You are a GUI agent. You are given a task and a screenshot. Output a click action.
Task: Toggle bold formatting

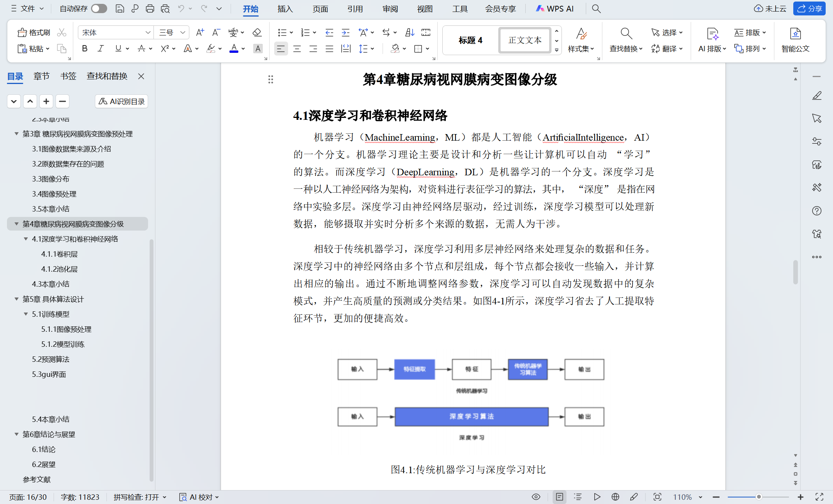coord(85,49)
